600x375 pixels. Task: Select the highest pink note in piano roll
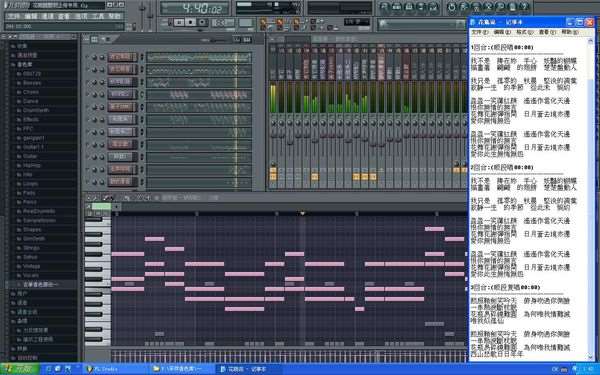point(434,229)
